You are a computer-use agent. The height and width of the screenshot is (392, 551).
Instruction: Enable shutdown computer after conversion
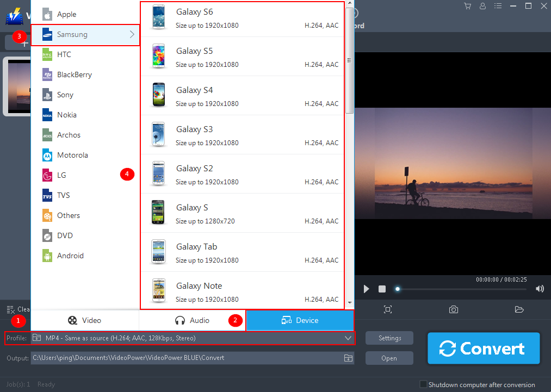(423, 384)
